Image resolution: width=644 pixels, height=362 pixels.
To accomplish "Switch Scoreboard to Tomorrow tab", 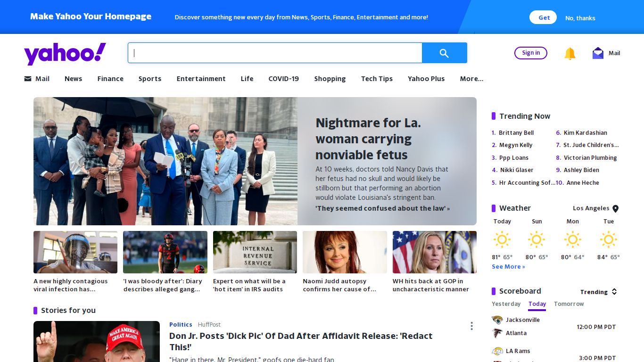I will click(x=569, y=304).
